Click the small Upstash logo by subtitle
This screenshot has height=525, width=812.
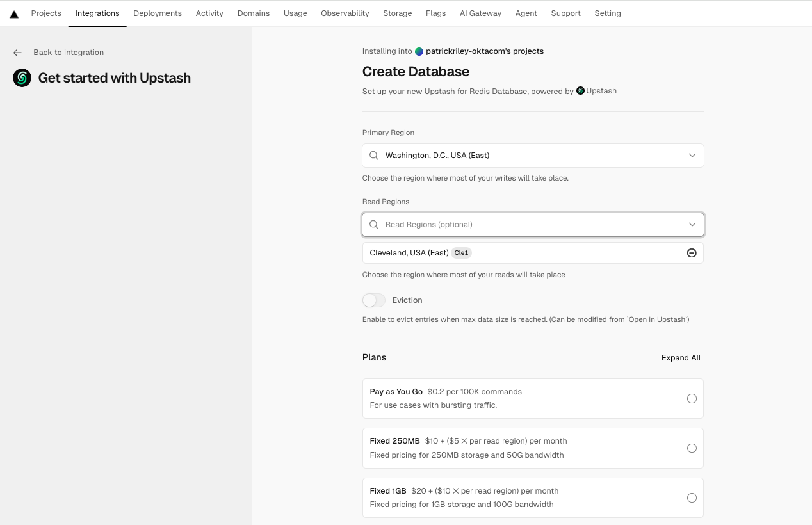[580, 91]
